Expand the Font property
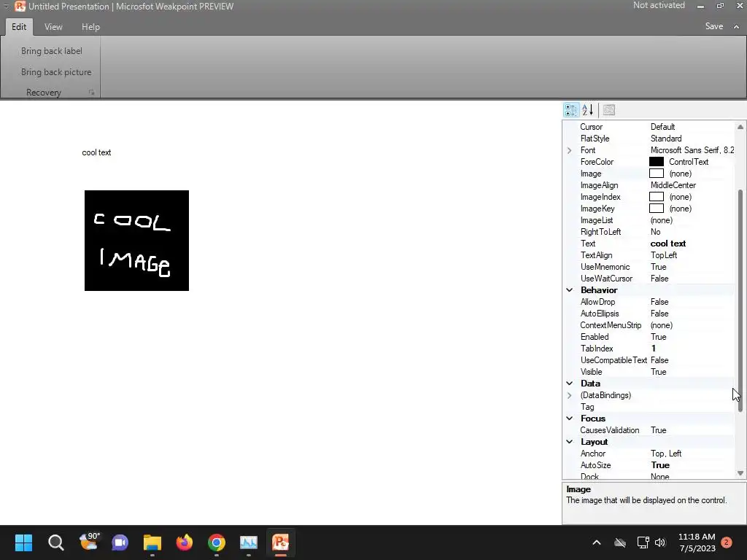747x560 pixels. [x=569, y=150]
